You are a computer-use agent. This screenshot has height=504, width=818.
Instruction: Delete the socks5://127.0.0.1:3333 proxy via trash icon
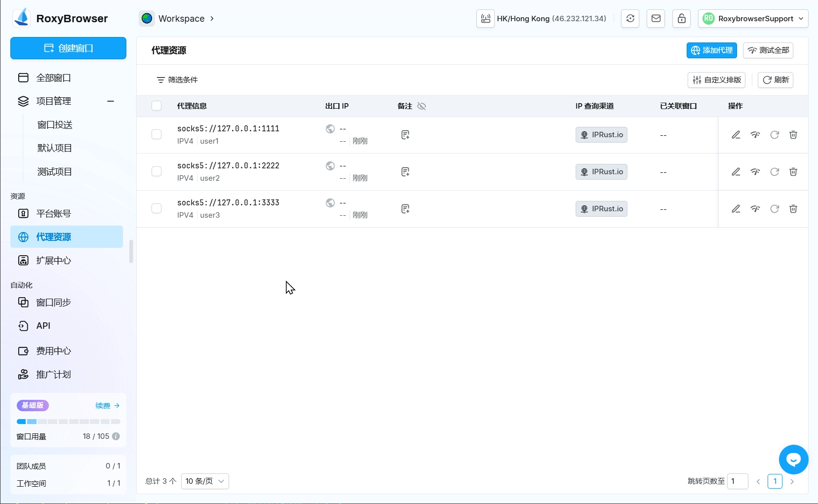click(793, 209)
